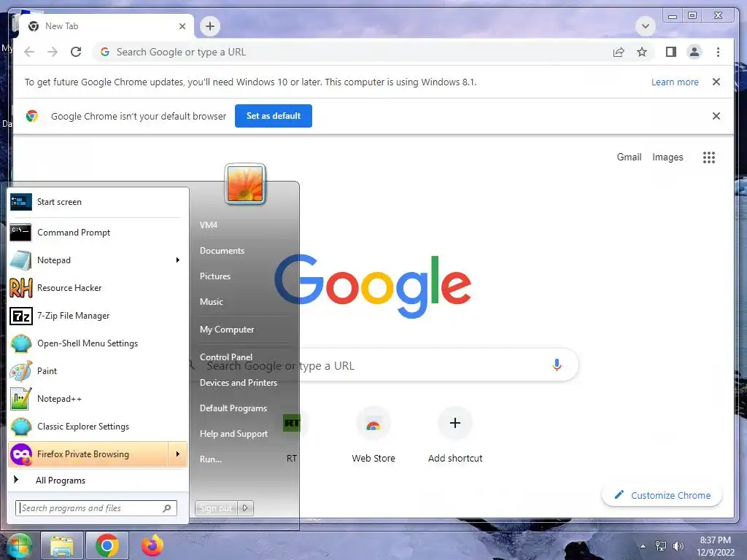The height and width of the screenshot is (560, 747).
Task: Click Firefox icon in taskbar
Action: [152, 545]
